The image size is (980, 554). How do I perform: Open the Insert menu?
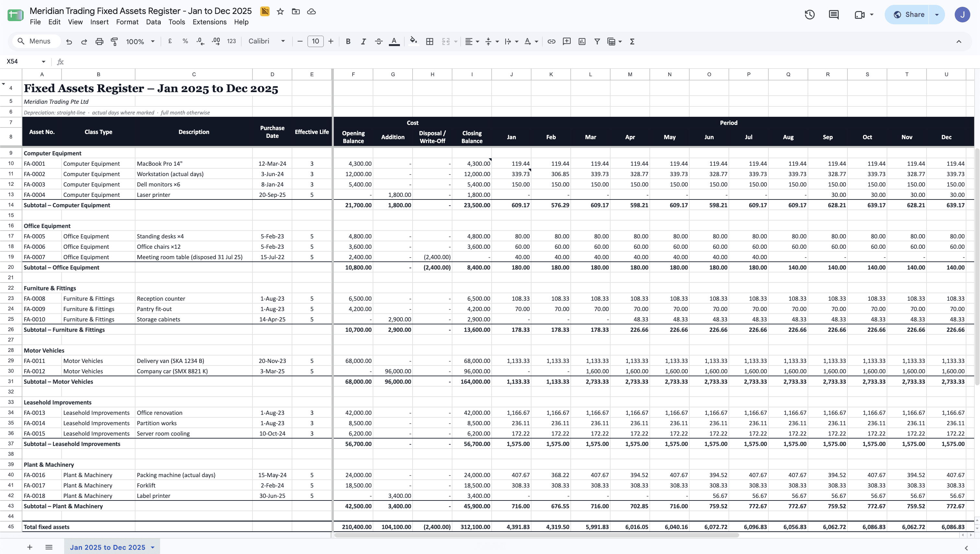pos(99,22)
